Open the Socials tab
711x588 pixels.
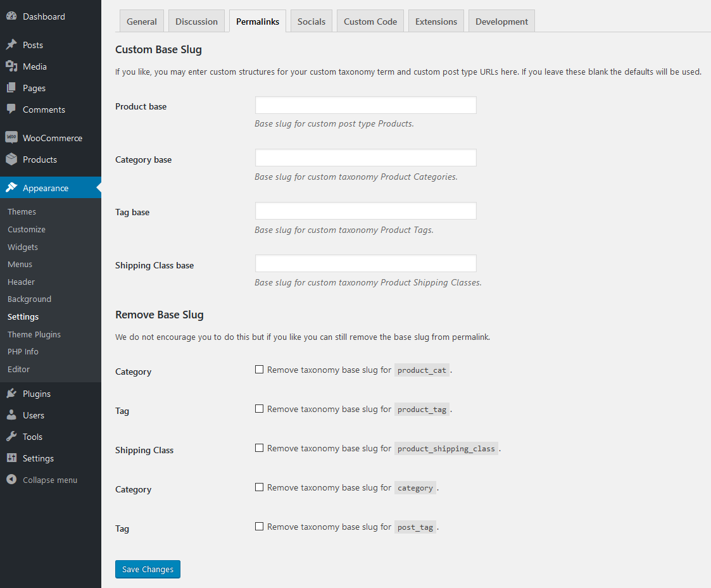point(311,22)
